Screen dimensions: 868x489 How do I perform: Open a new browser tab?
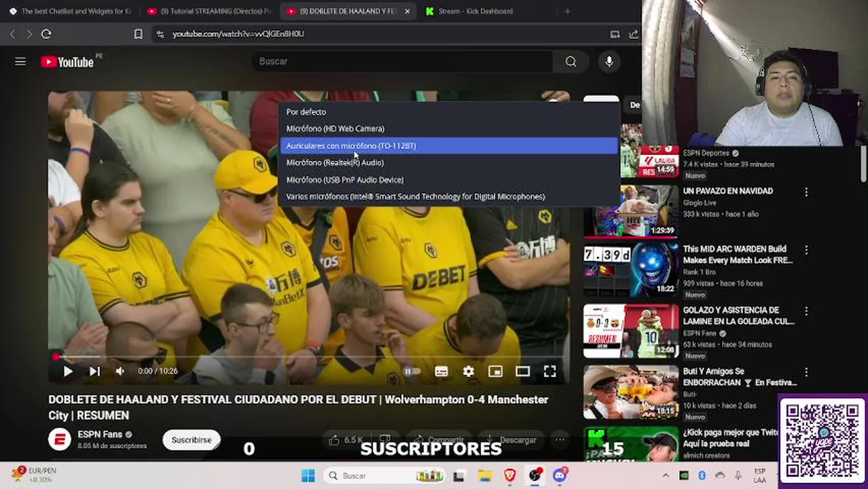pyautogui.click(x=567, y=11)
